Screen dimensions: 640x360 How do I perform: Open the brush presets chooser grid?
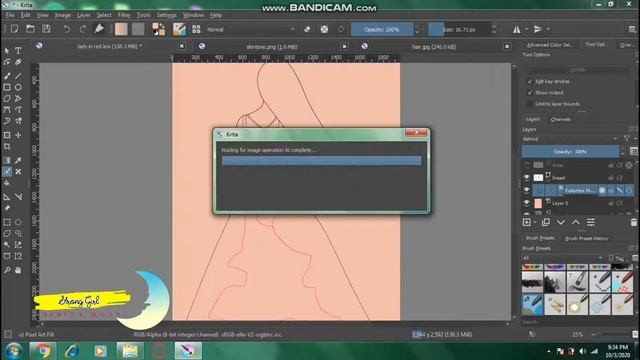click(x=196, y=29)
